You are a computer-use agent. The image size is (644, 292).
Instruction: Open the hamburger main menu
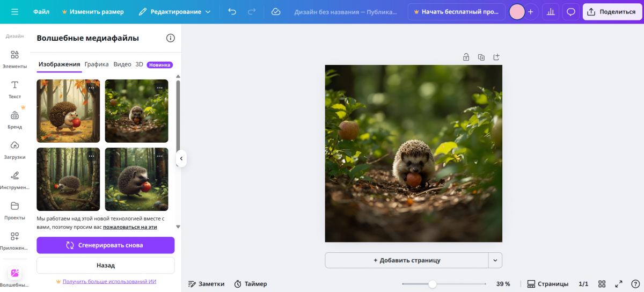(14, 12)
